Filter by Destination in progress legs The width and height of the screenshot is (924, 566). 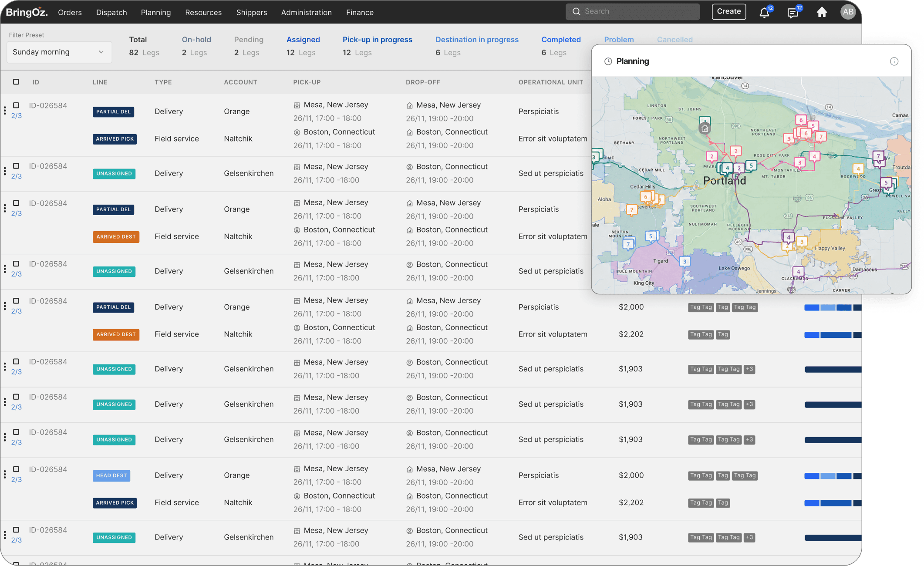(x=477, y=46)
